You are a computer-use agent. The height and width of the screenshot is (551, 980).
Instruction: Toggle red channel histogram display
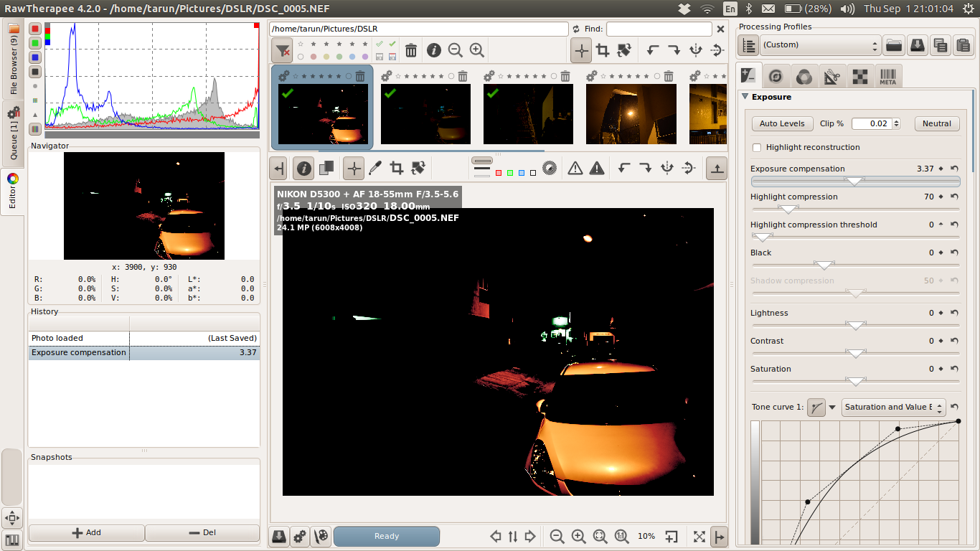click(x=35, y=29)
